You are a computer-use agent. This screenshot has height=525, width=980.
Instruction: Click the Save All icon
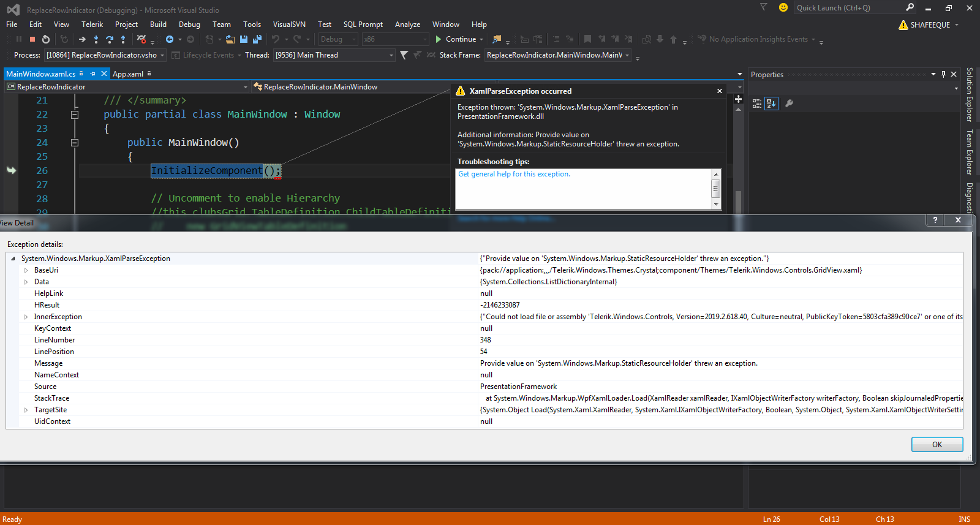[x=257, y=39]
